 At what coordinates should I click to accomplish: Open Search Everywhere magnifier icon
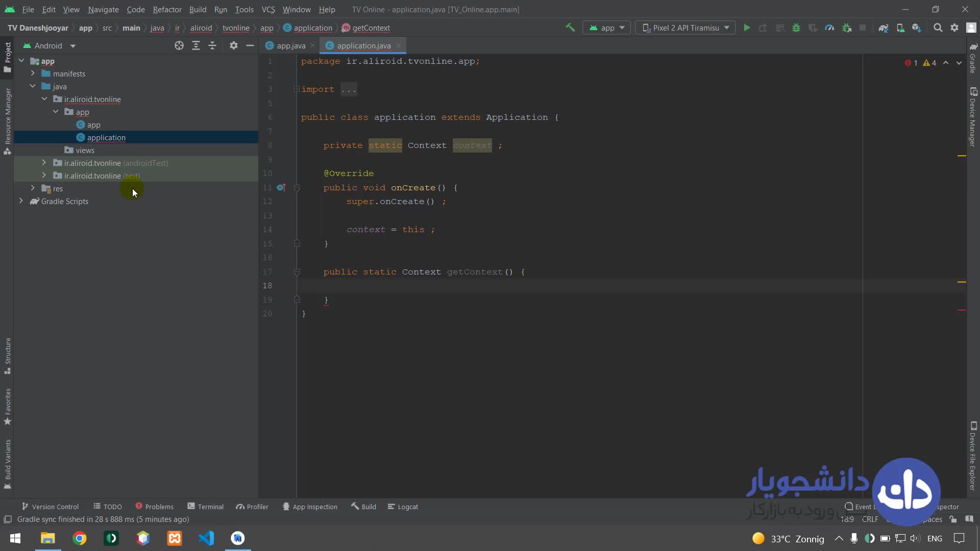tap(938, 28)
